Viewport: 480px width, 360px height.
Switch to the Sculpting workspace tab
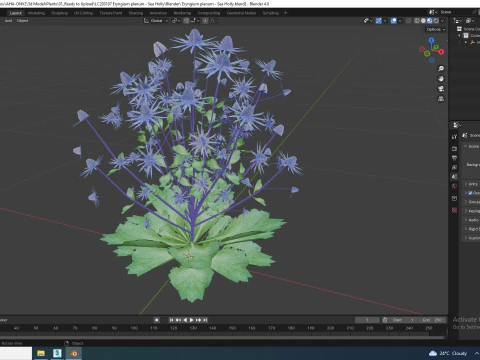click(x=59, y=13)
